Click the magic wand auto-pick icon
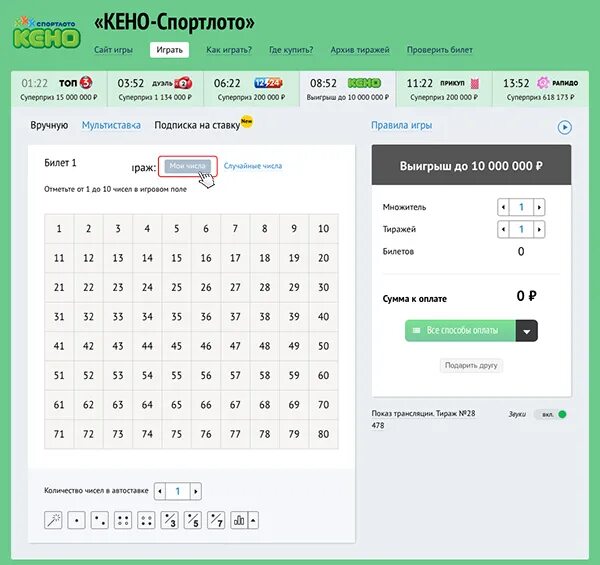This screenshot has height=565, width=600. point(53,520)
